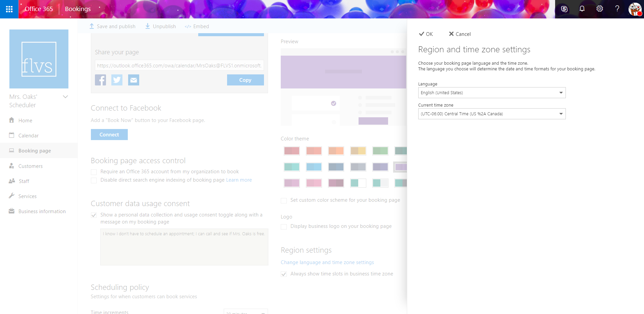The width and height of the screenshot is (644, 314).
Task: Click the Save and publish upload icon
Action: (x=92, y=26)
